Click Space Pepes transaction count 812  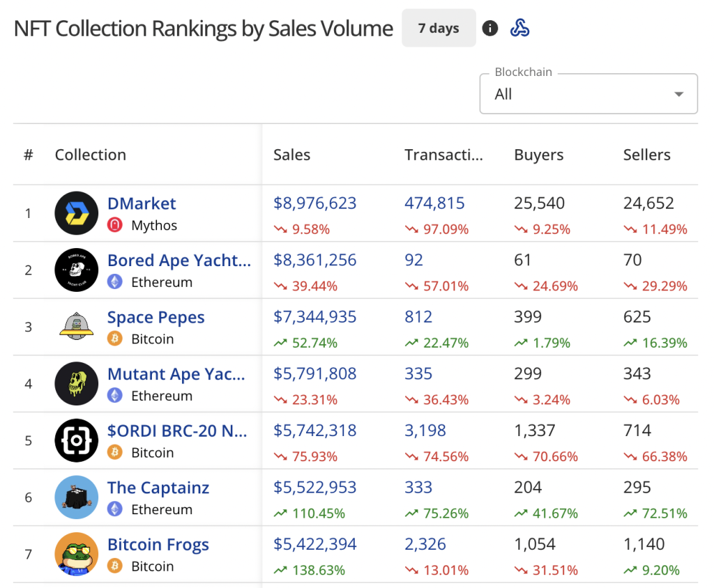tap(418, 316)
